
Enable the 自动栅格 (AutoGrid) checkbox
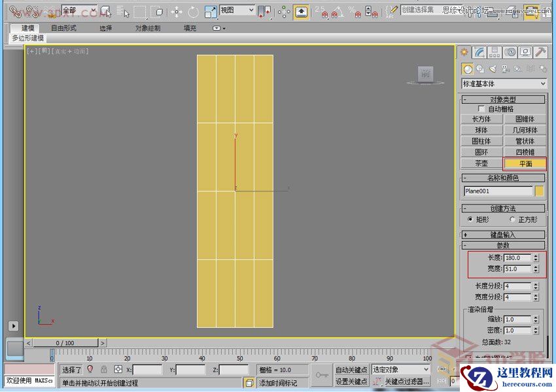[x=481, y=109]
